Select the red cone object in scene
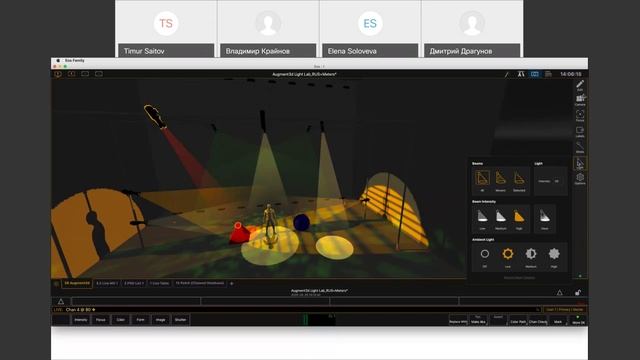The height and width of the screenshot is (360, 640). 241,233
